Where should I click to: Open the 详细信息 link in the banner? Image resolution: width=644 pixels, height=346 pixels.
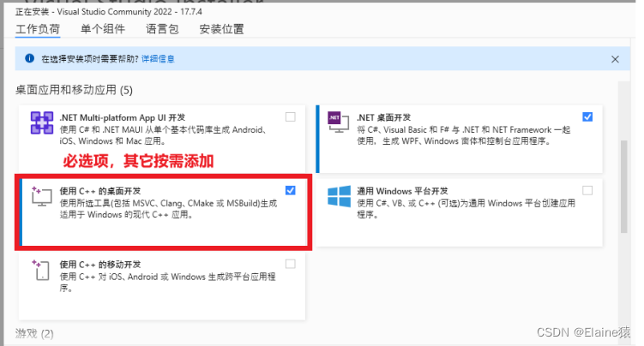(x=158, y=59)
